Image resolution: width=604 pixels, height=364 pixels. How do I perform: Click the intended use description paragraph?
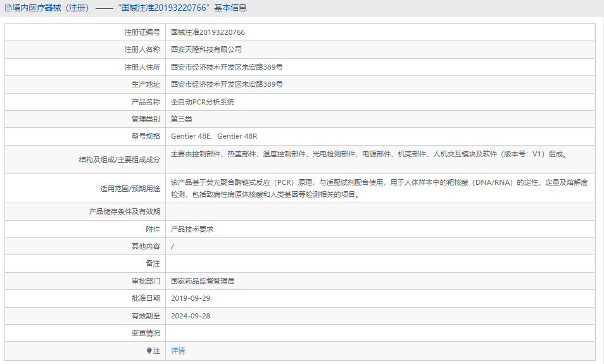pos(379,188)
